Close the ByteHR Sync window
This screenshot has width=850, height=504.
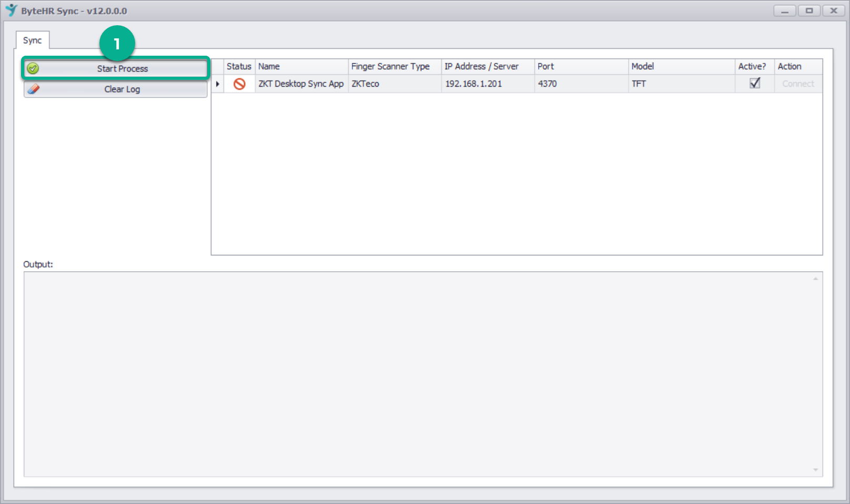click(x=834, y=11)
